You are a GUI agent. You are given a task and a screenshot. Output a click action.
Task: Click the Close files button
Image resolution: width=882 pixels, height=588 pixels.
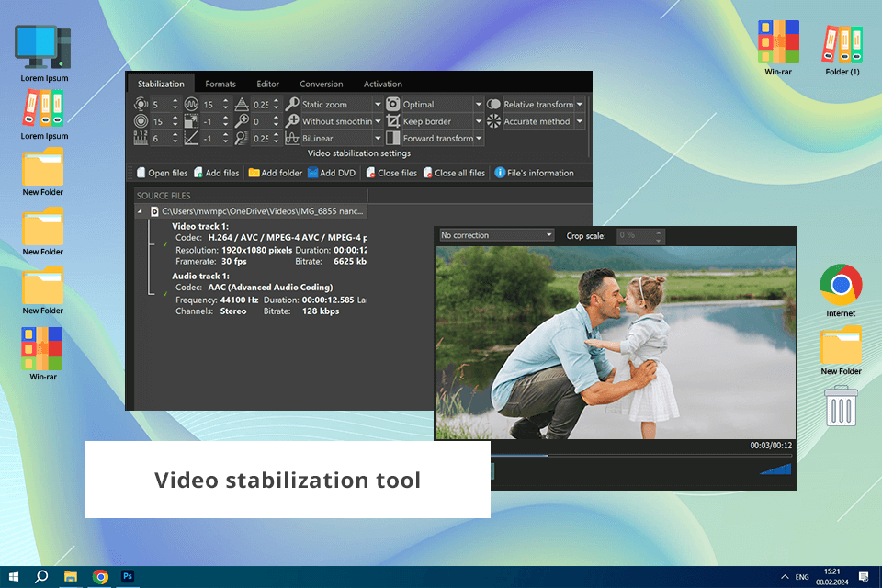pyautogui.click(x=391, y=173)
